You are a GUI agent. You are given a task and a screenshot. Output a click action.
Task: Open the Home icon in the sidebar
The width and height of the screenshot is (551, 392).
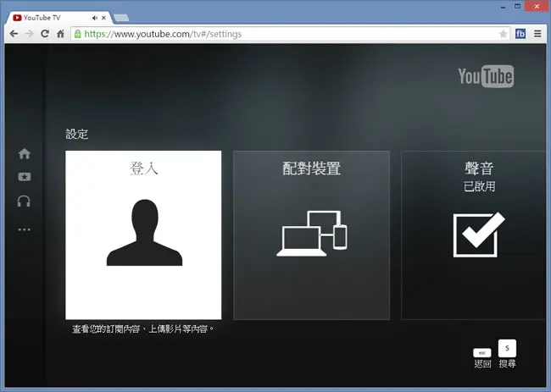point(25,153)
